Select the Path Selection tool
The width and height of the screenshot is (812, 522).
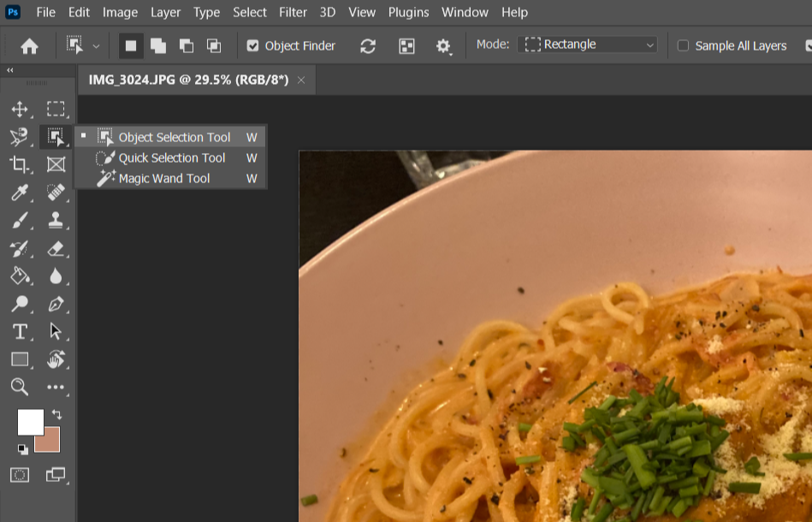tap(56, 331)
